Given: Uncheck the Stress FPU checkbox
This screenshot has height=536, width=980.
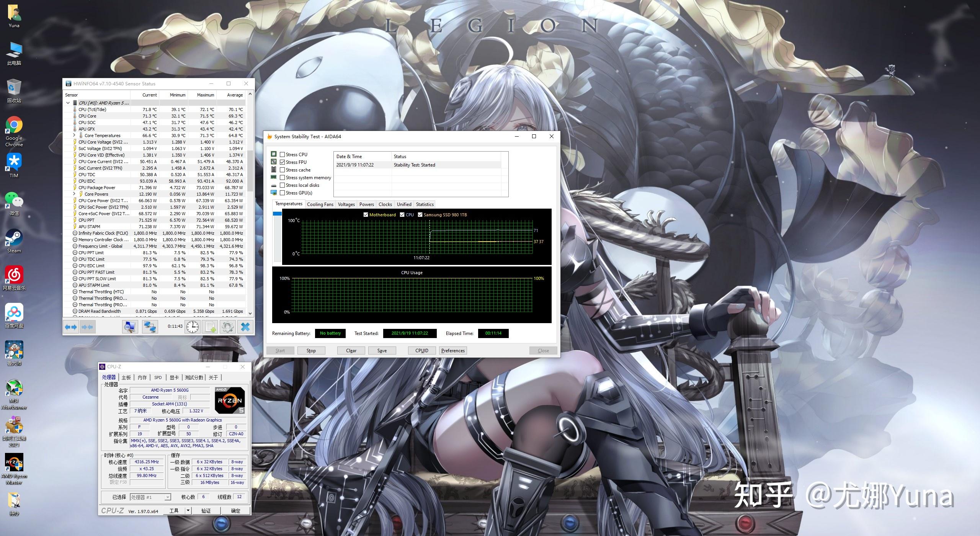Looking at the screenshot, I should pyautogui.click(x=283, y=162).
